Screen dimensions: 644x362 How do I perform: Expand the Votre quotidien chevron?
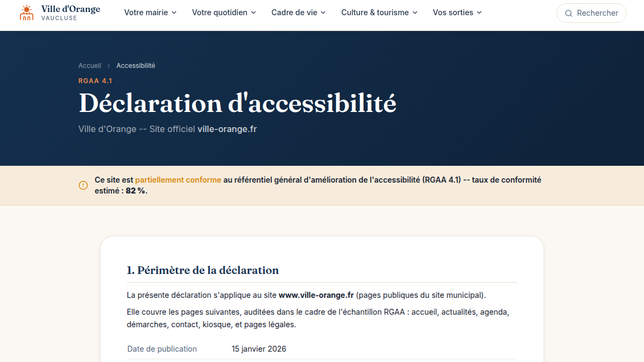tap(253, 13)
